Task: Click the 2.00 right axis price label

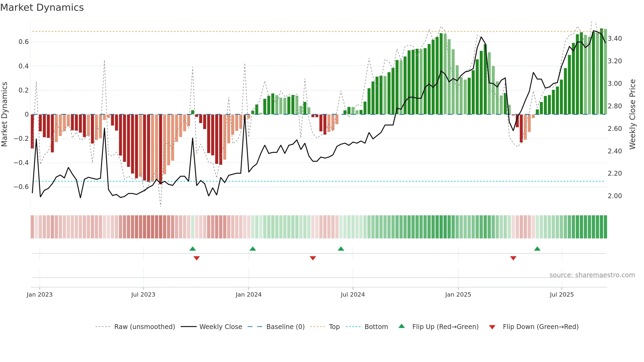Action: [615, 196]
